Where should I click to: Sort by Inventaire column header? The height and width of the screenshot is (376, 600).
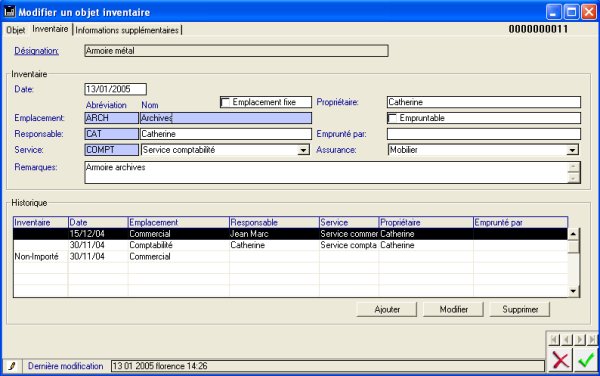pyautogui.click(x=41, y=223)
